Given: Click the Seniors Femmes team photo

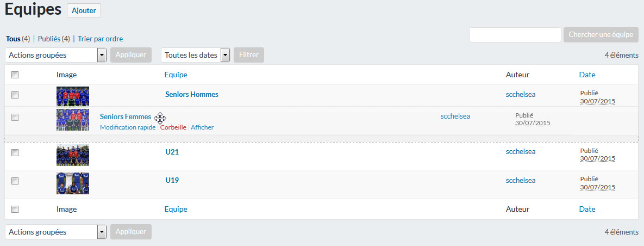Looking at the screenshot, I should pyautogui.click(x=73, y=120).
